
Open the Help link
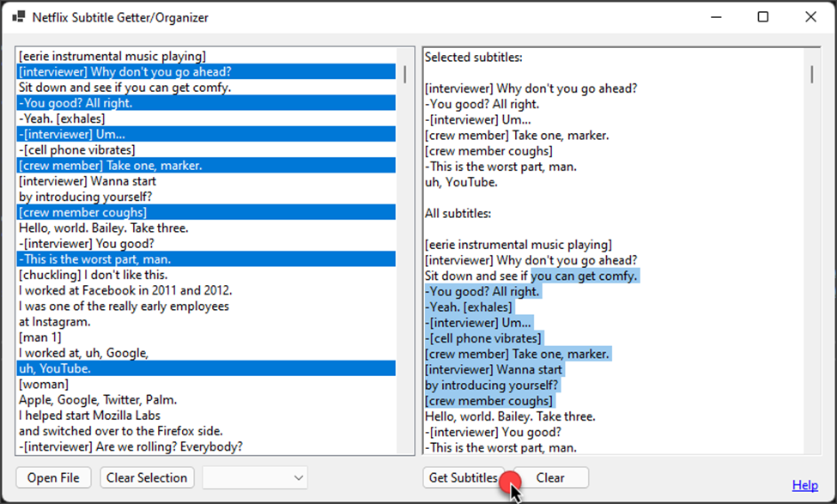point(805,485)
